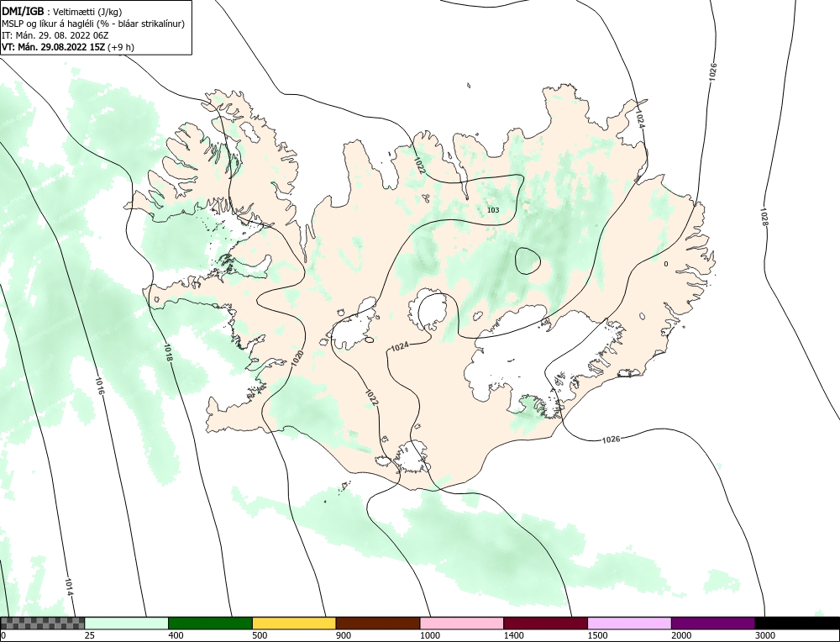
Task: Click the brown 900–1000 legend swatch
Action: coord(378,623)
